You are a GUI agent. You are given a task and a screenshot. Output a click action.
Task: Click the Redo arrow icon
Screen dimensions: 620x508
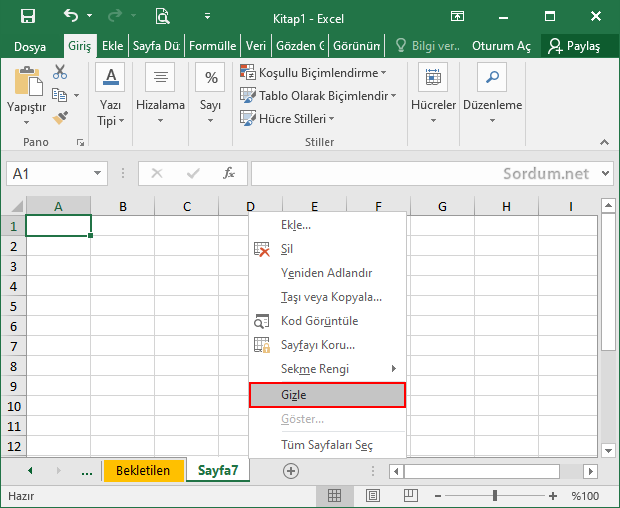click(x=115, y=16)
